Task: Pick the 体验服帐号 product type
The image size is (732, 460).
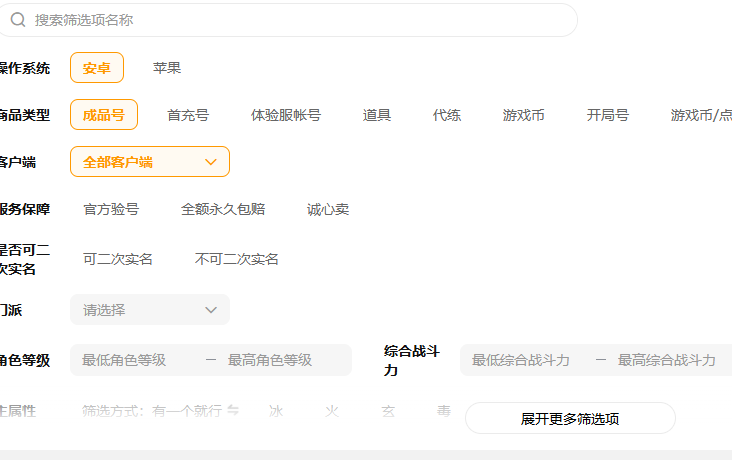Action: tap(286, 115)
